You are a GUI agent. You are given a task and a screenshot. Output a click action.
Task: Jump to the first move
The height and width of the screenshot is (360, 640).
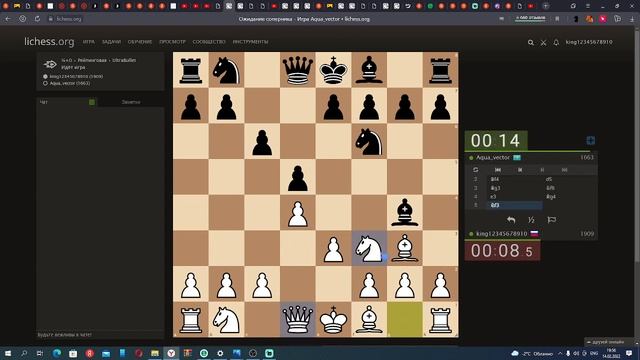[x=498, y=170]
